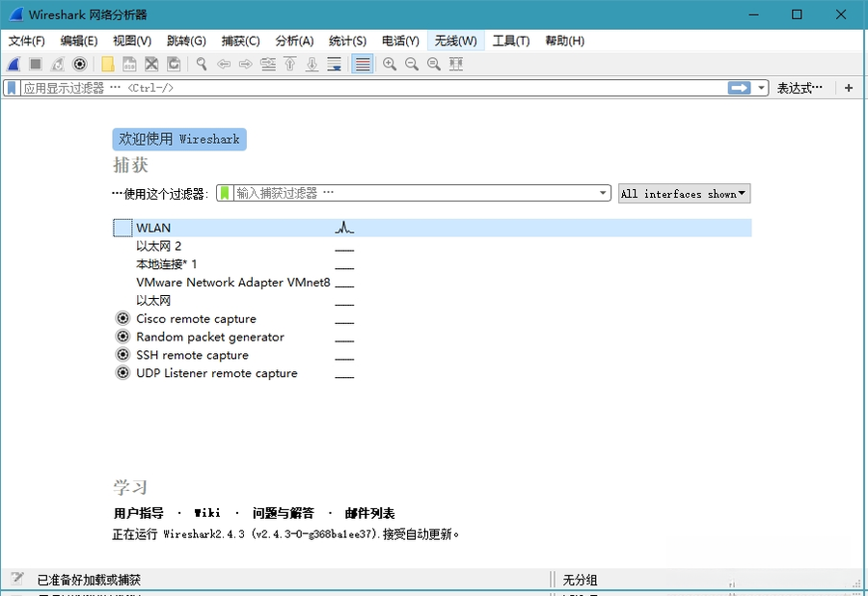The image size is (868, 596).
Task: Open the 帮助(H) menu
Action: click(564, 41)
